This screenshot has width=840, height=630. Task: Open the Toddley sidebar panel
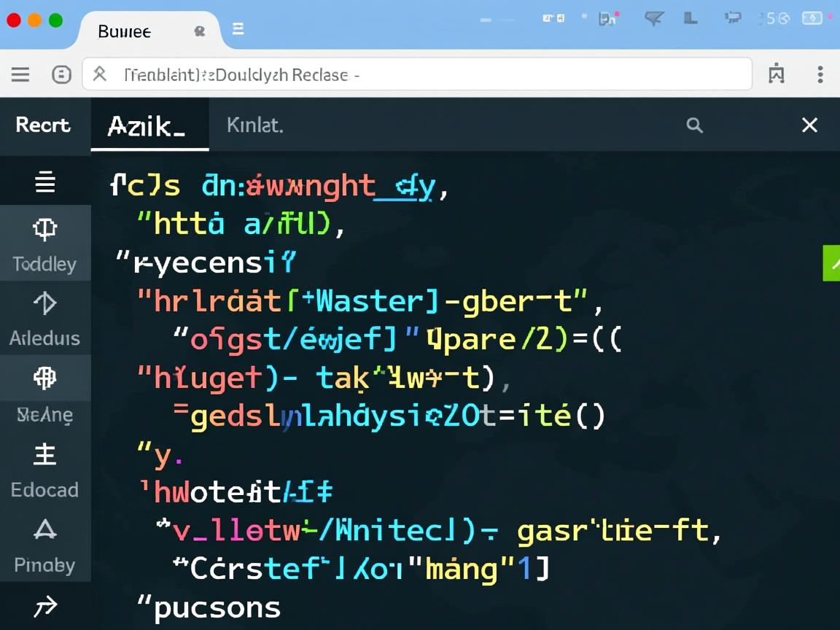pos(44,244)
